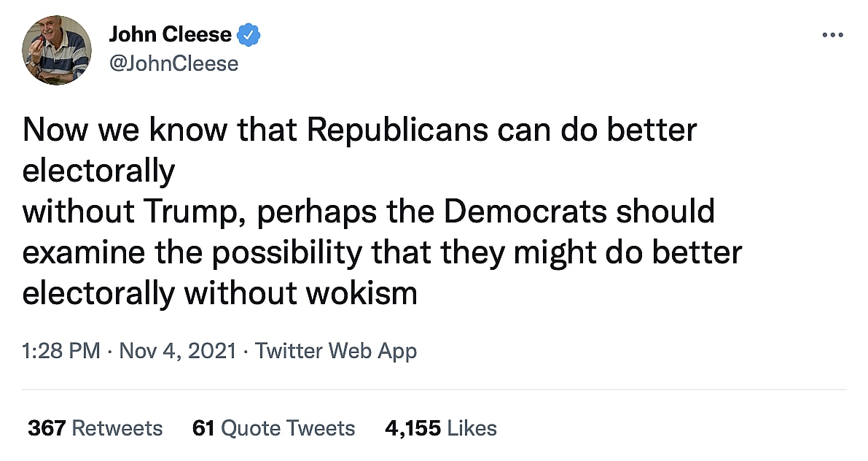The height and width of the screenshot is (461, 868).
Task: View the Retweets label list
Action: click(x=118, y=428)
